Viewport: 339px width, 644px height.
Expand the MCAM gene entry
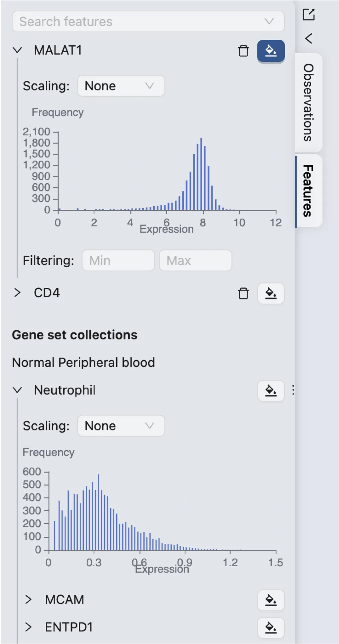click(28, 600)
